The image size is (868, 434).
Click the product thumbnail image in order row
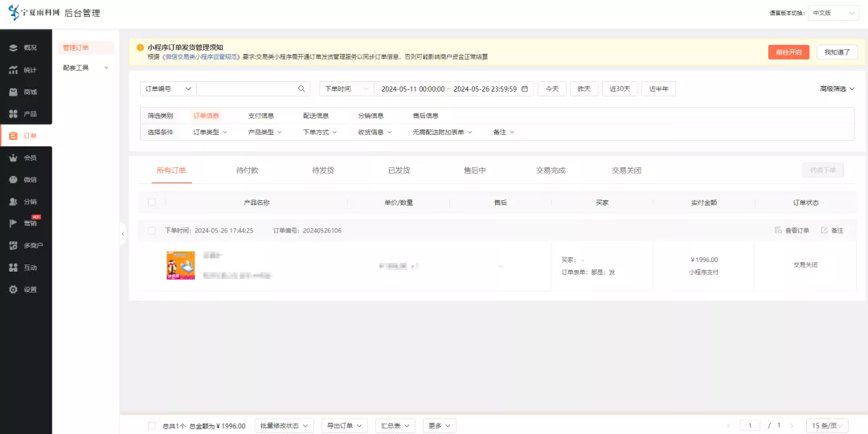181,265
